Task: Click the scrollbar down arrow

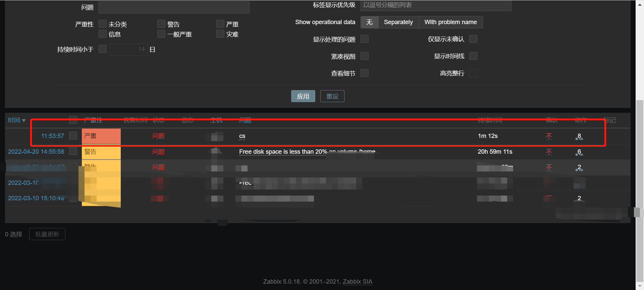Action: click(x=640, y=286)
